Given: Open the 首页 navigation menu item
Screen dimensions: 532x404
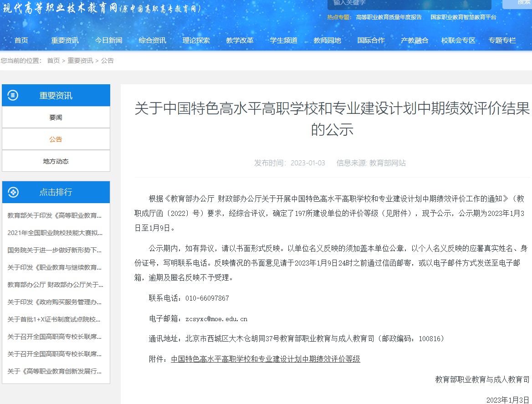Looking at the screenshot, I should [21, 40].
